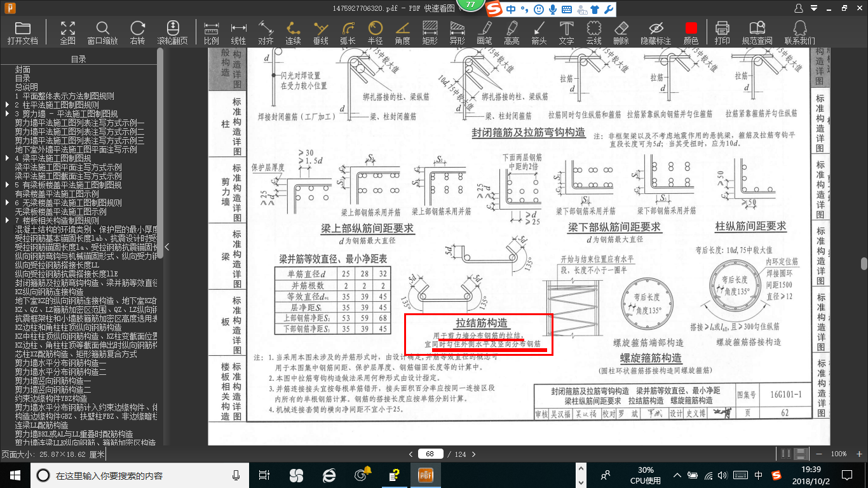Select the 垂线 perpendicular line tool
Viewport: 868px width, 488px height.
coord(321,32)
